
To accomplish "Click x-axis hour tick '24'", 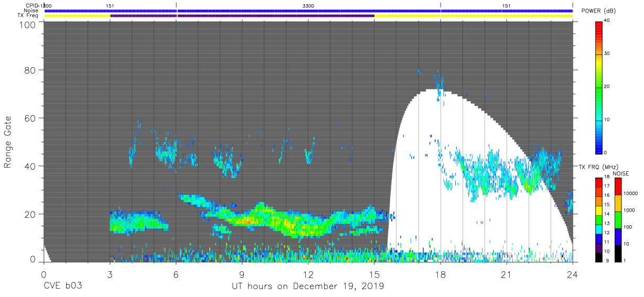I will (x=573, y=274).
